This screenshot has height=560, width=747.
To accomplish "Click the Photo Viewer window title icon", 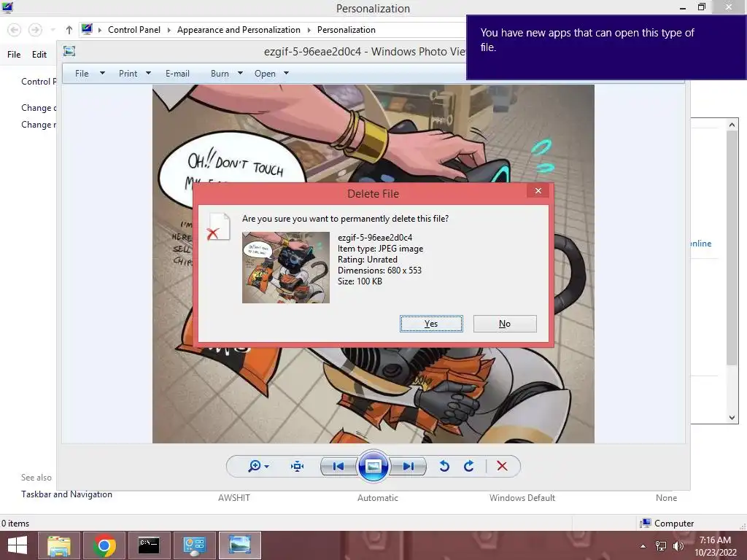I will [x=69, y=51].
